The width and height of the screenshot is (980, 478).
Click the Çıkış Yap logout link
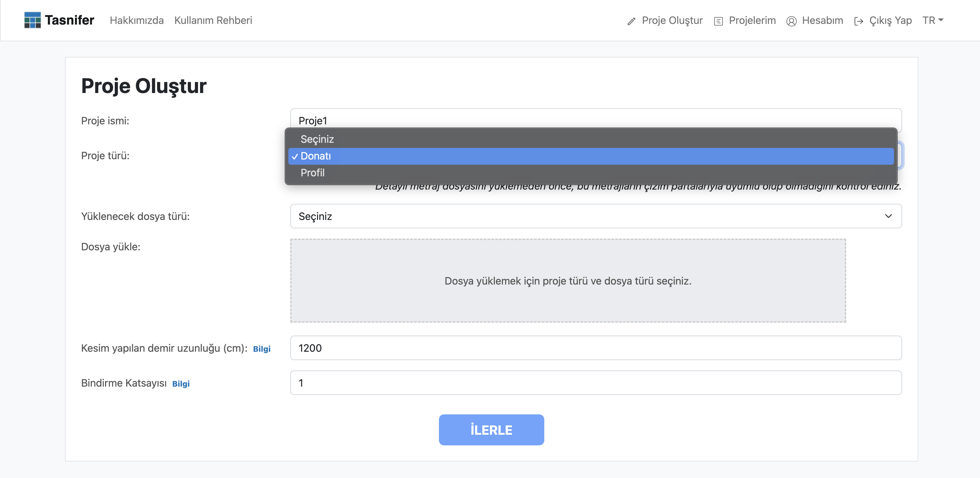pyautogui.click(x=890, y=20)
